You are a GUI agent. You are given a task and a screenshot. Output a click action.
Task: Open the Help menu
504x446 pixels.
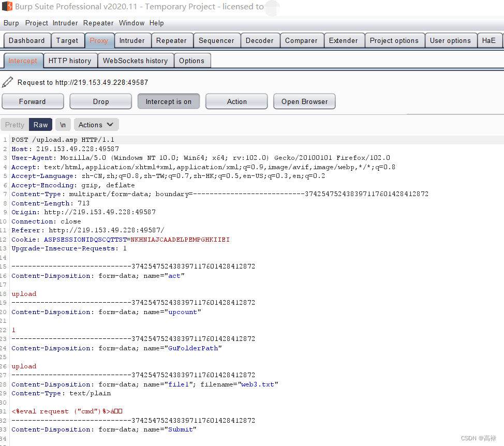pyautogui.click(x=157, y=23)
